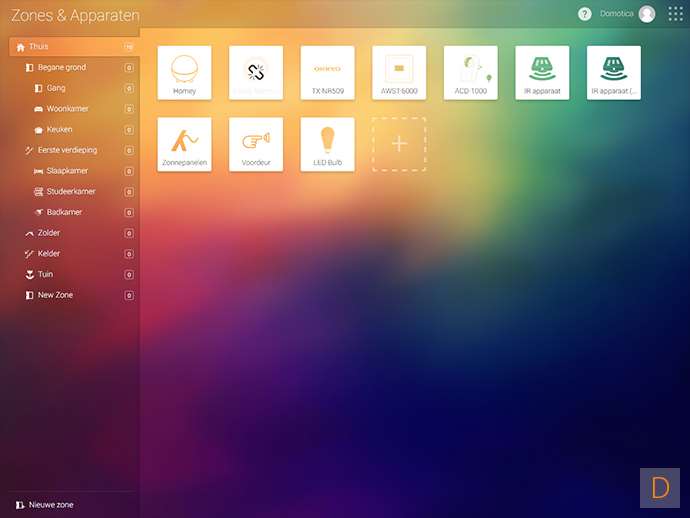Viewport: 690px width, 518px height.
Task: Open the help question mark icon
Action: (x=584, y=14)
